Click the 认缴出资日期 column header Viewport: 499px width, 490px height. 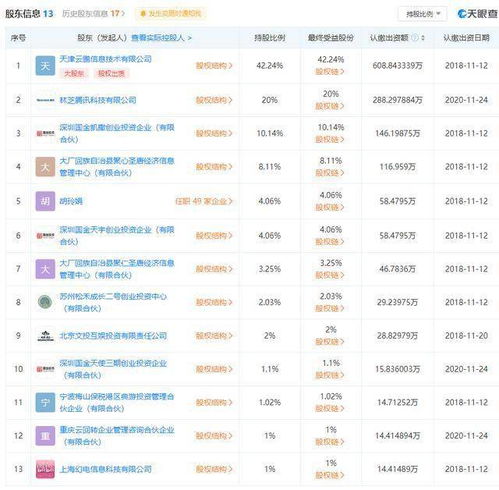click(x=466, y=38)
